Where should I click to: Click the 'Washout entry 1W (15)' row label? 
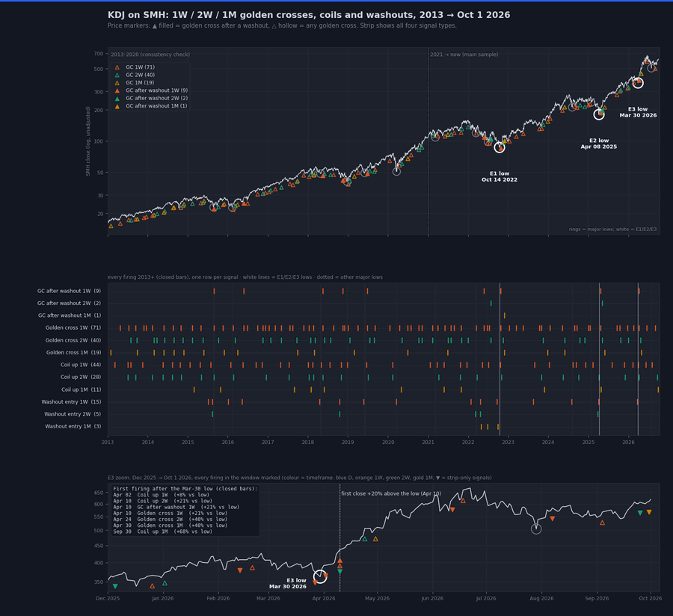click(71, 402)
